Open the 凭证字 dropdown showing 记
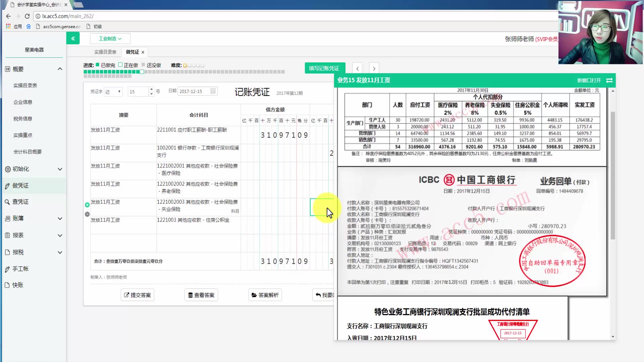Screen dimensions: 644x362 pyautogui.click(x=113, y=92)
